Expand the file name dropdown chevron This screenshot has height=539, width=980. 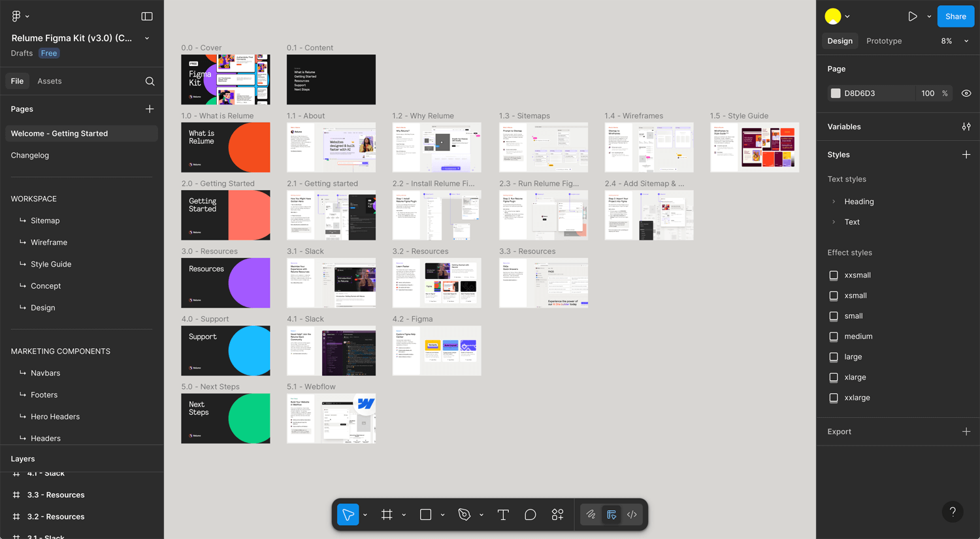(147, 39)
